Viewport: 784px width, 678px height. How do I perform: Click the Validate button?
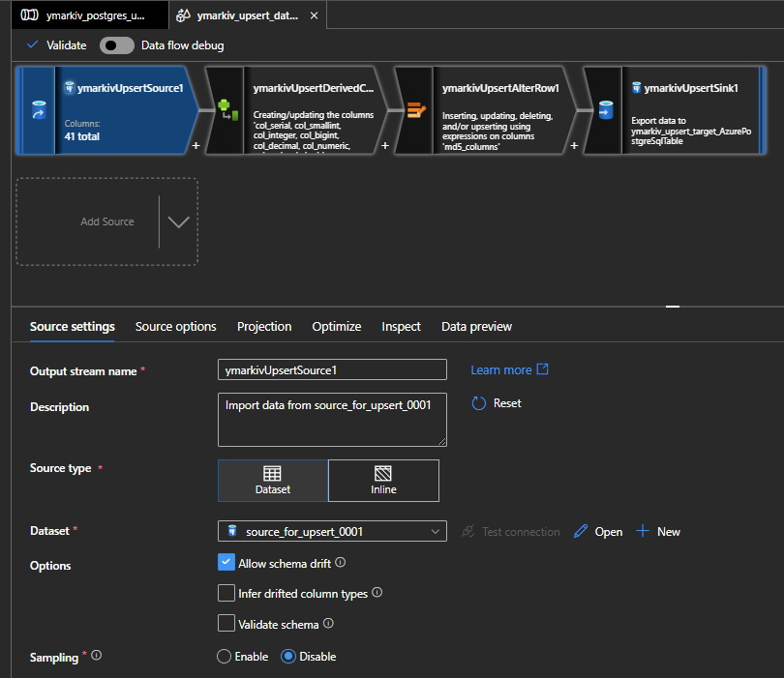57,45
